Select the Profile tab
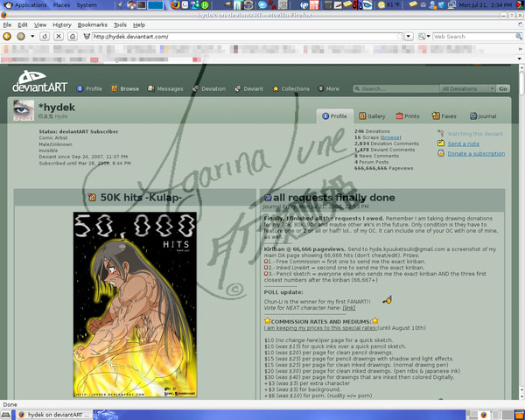This screenshot has width=525, height=420. [334, 116]
